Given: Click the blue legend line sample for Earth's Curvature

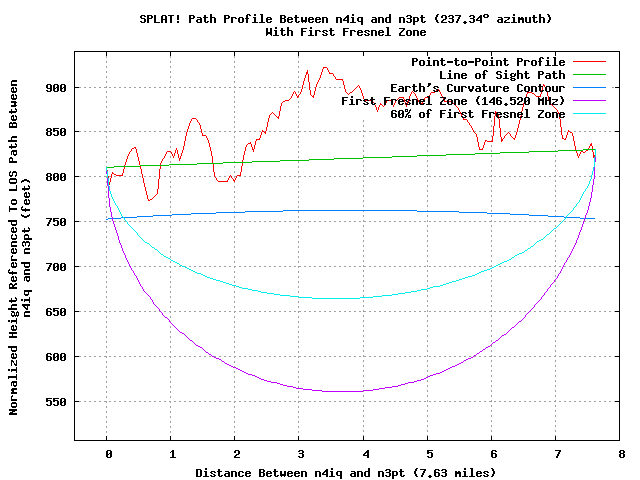Looking at the screenshot, I should pos(589,87).
